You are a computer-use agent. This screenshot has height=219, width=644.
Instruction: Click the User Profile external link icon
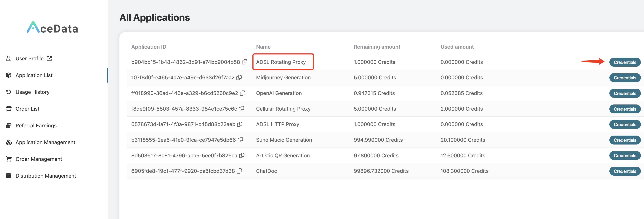[x=49, y=58]
